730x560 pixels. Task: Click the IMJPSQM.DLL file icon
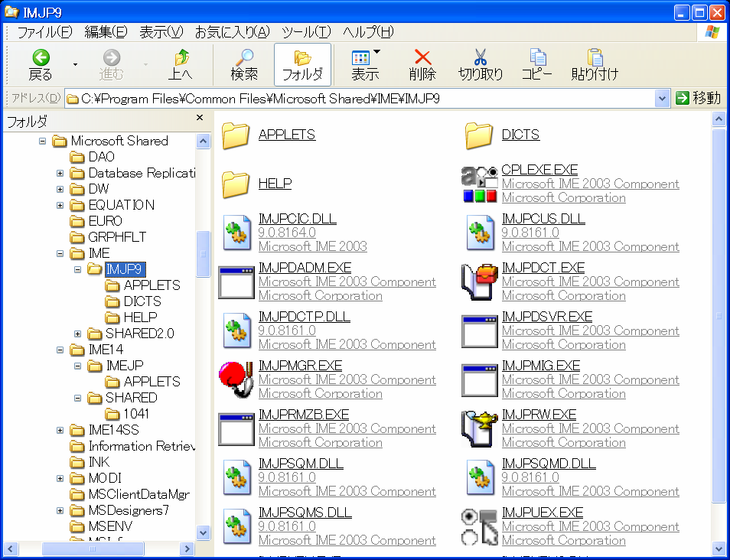click(238, 477)
